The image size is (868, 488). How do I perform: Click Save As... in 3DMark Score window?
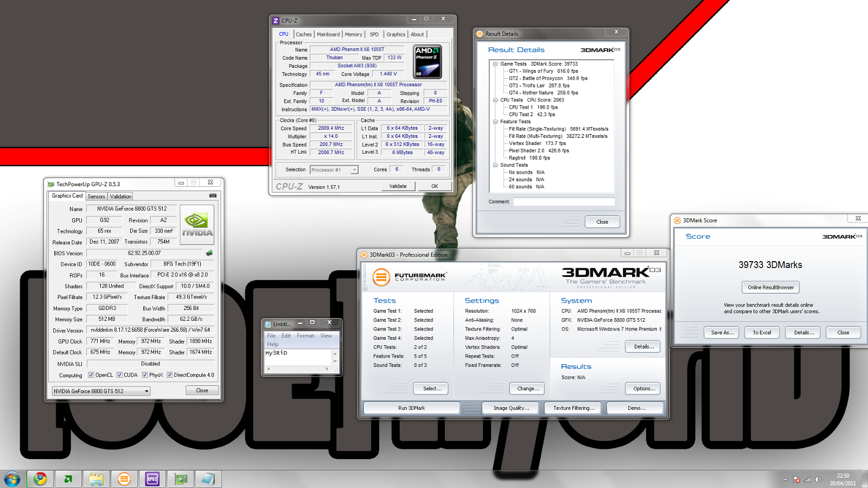point(722,332)
